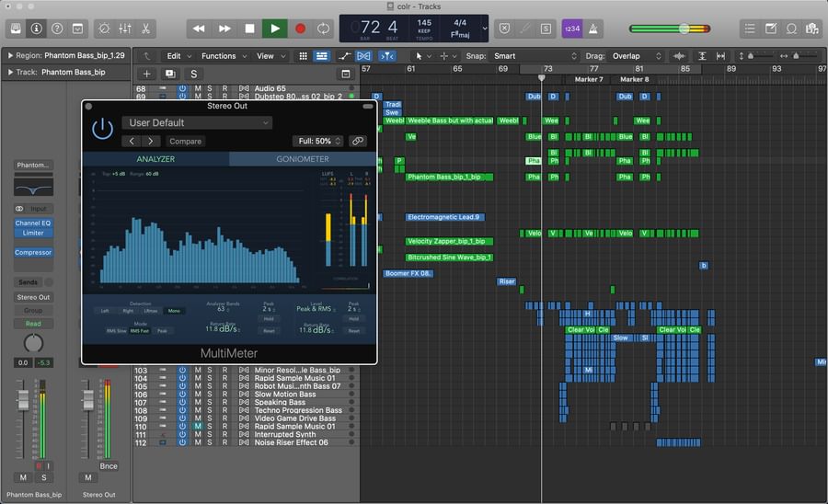Open the Command-click tool menu
The image size is (828, 504).
click(x=447, y=56)
